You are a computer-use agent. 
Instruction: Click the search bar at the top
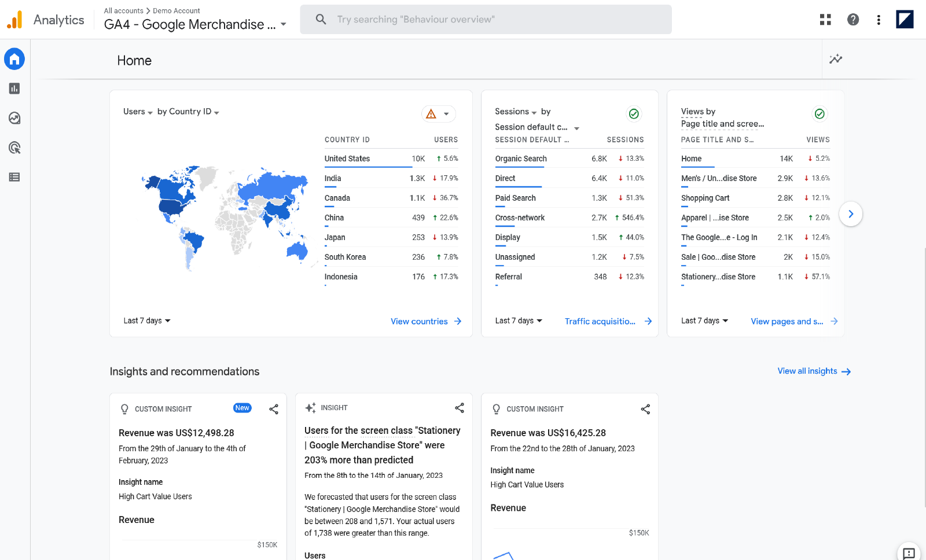click(x=486, y=20)
